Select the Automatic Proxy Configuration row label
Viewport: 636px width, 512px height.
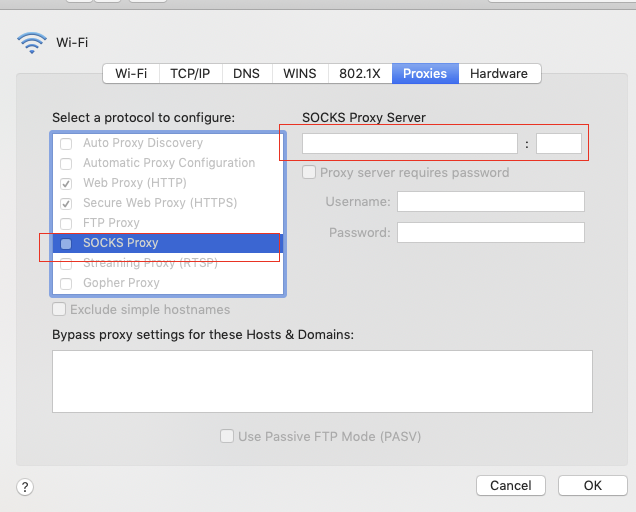(x=169, y=163)
